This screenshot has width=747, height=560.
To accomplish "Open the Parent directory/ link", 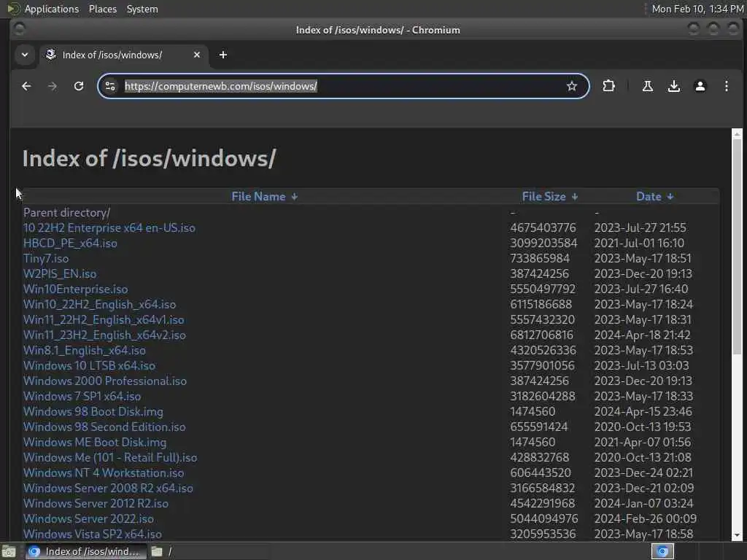I will pos(66,212).
